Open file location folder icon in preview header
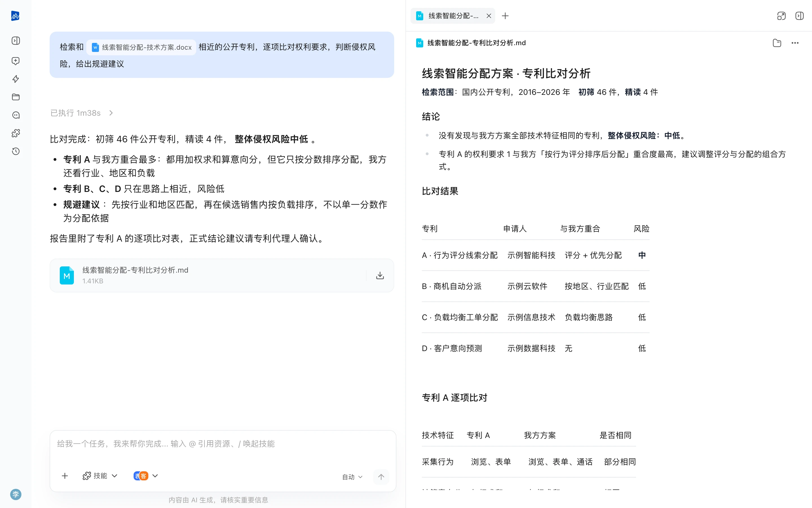This screenshot has height=508, width=812. (x=777, y=43)
